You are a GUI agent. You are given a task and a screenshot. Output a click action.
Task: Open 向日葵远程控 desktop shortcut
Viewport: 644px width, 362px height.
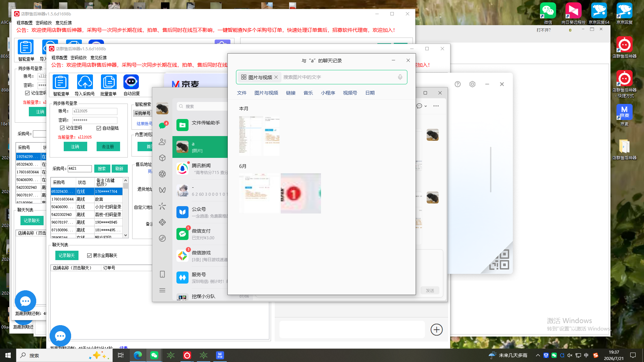573,13
